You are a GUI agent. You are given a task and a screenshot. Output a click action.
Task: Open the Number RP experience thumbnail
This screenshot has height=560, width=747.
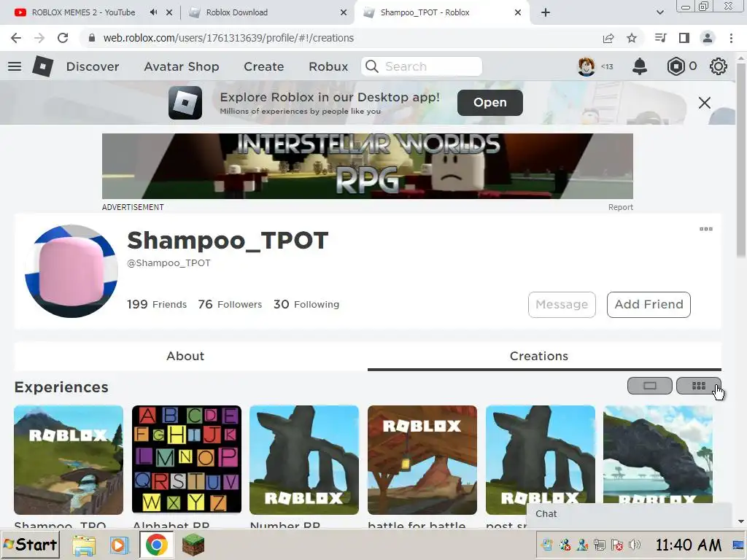pyautogui.click(x=304, y=460)
